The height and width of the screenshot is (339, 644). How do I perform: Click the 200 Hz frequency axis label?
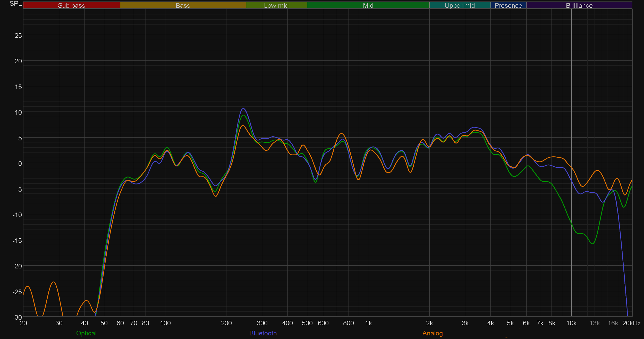[x=226, y=323]
